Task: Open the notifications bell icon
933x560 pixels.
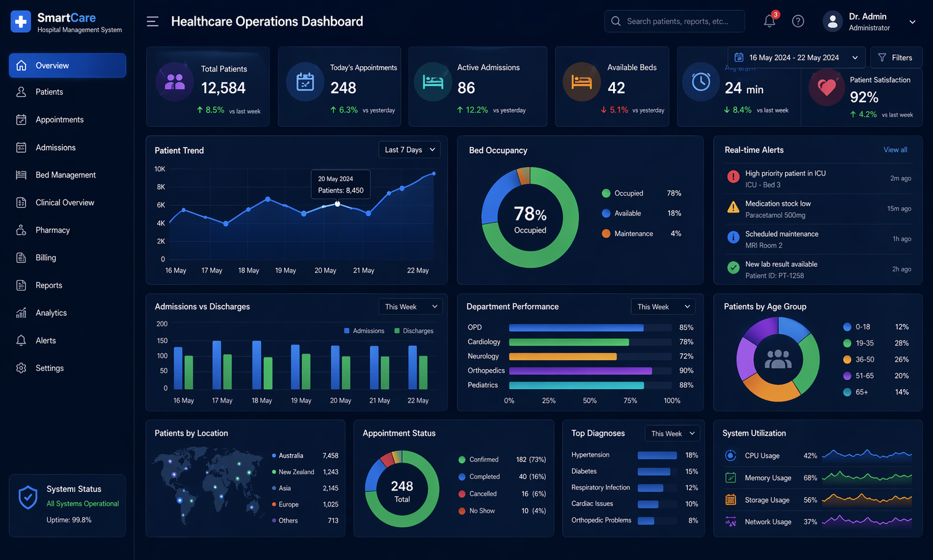Action: click(769, 21)
